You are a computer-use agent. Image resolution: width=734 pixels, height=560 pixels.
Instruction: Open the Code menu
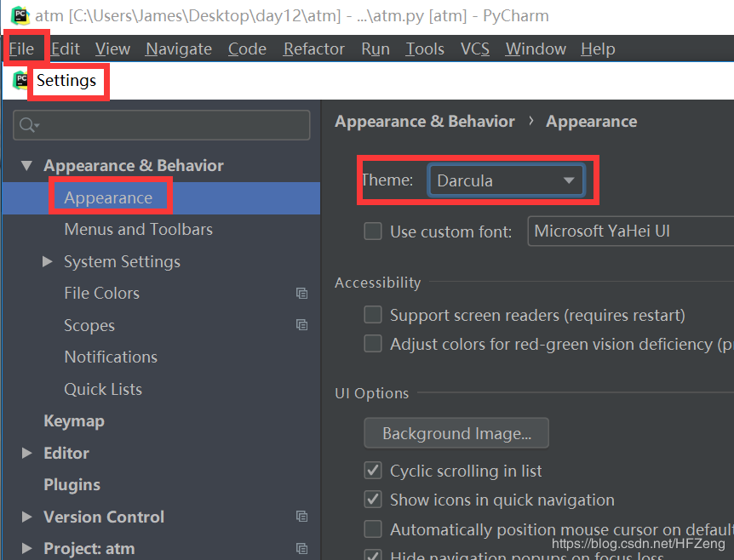pyautogui.click(x=247, y=49)
